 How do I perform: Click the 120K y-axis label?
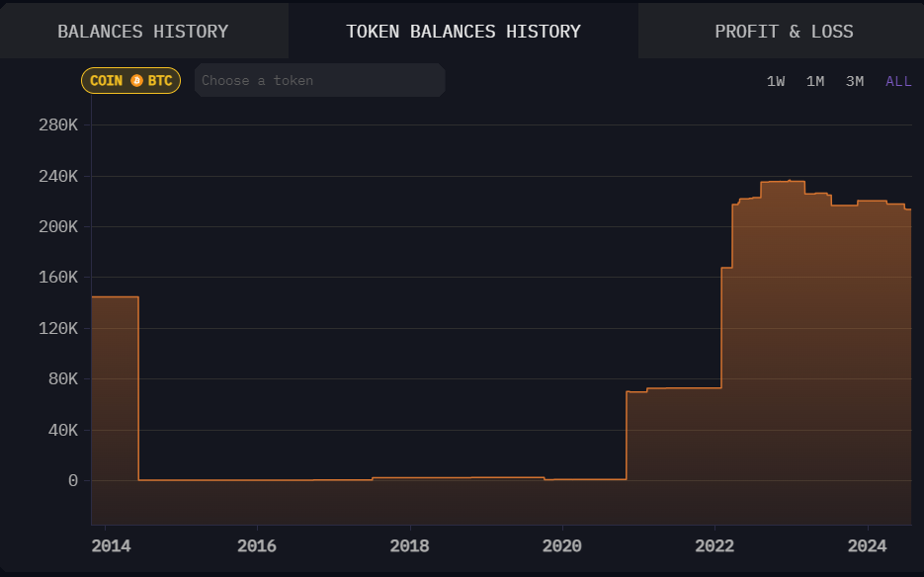point(58,328)
